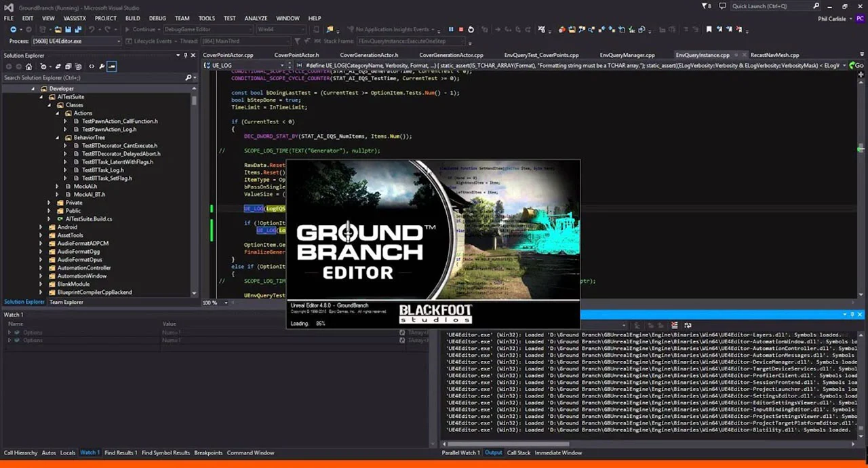
Task: Toggle bookmark with the bookmark icon
Action: [x=709, y=30]
